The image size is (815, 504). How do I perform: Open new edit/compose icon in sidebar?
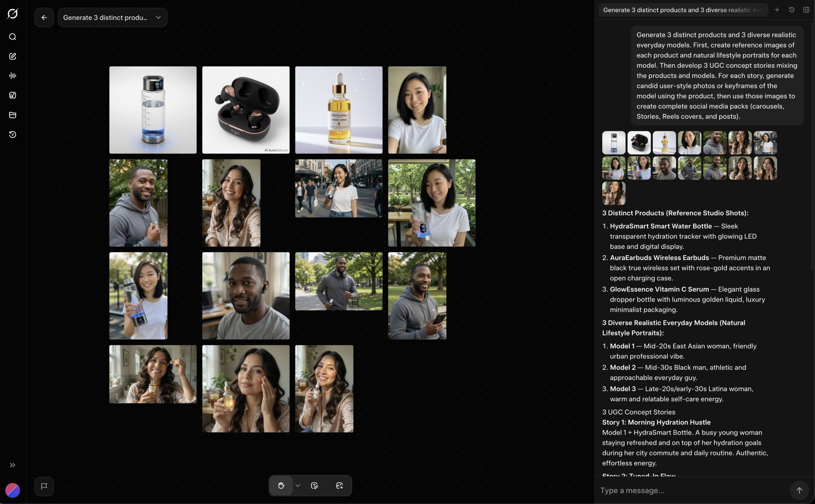click(12, 56)
